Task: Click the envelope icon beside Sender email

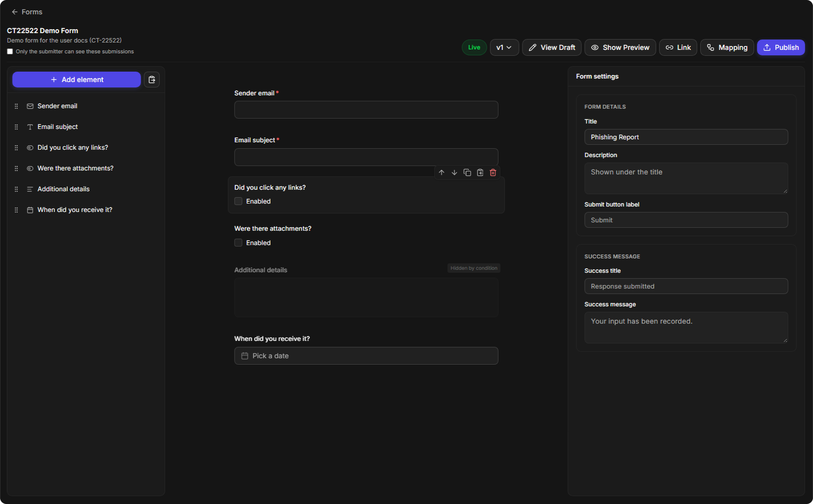Action: coord(30,106)
